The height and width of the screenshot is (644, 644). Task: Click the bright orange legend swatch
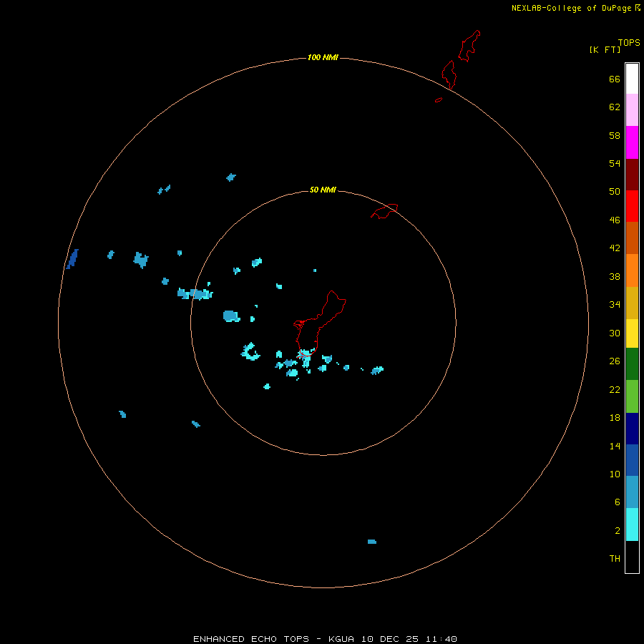[632, 270]
